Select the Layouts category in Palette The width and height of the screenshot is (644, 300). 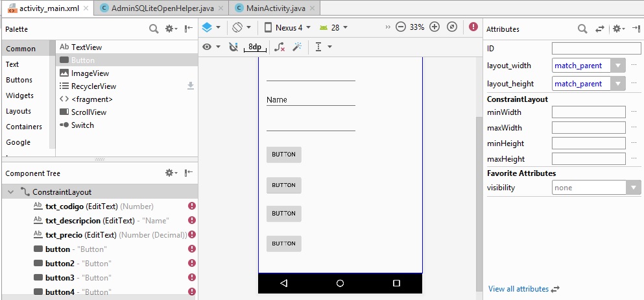point(19,111)
